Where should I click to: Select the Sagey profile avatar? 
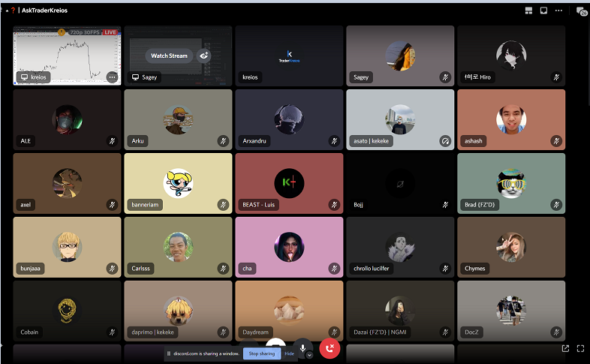(x=400, y=56)
